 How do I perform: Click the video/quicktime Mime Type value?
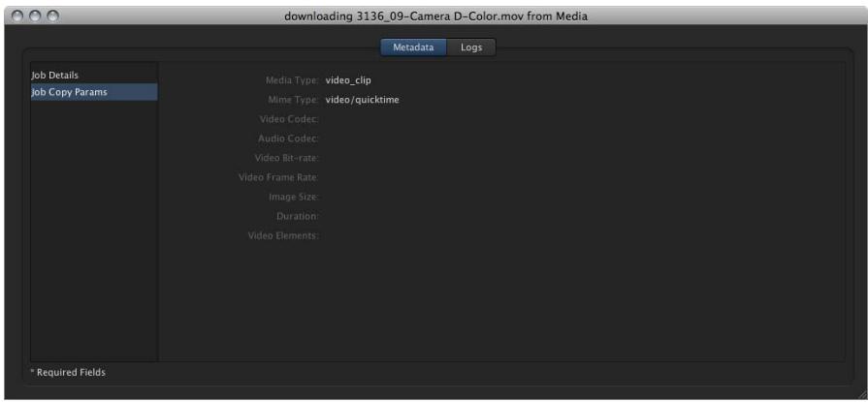tap(362, 100)
